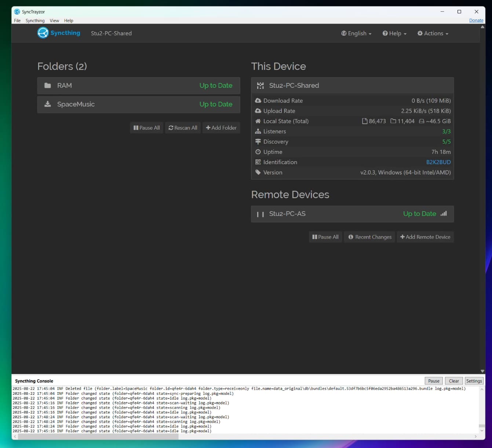This screenshot has height=448, width=492.
Task: Click Stu2-PC-Shared name in navbar
Action: tap(111, 33)
